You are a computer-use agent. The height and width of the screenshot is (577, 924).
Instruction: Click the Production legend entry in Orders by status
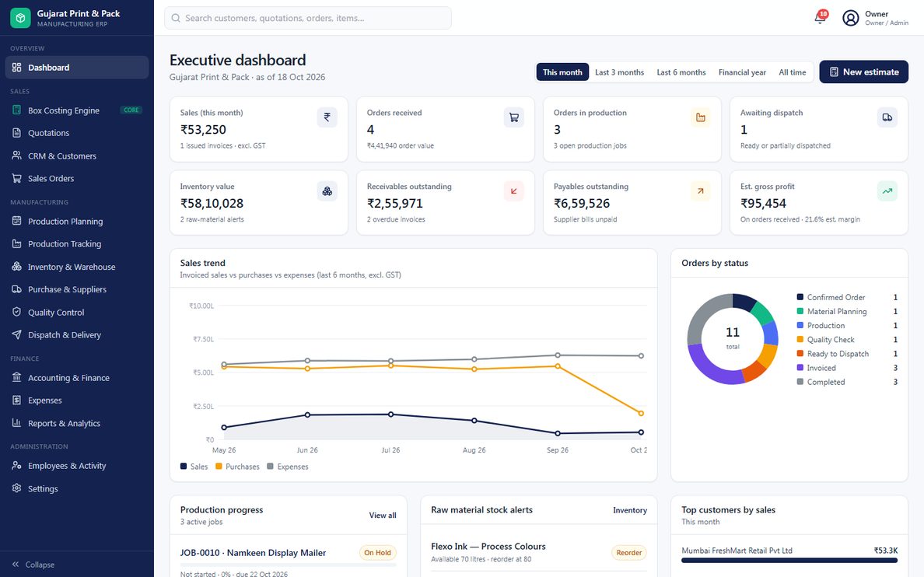point(847,325)
